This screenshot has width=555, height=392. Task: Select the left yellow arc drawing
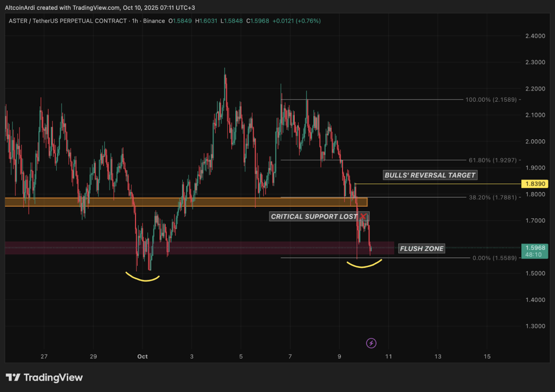coord(142,279)
